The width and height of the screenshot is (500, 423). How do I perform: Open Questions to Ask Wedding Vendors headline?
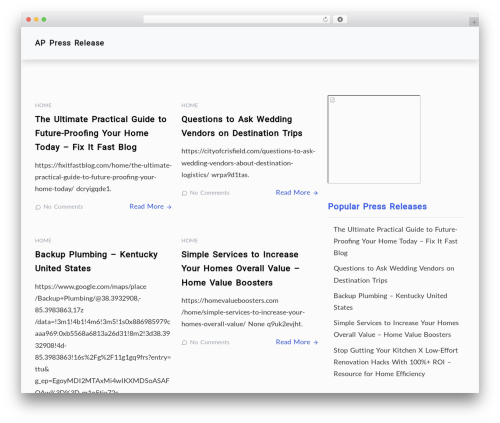pos(242,126)
